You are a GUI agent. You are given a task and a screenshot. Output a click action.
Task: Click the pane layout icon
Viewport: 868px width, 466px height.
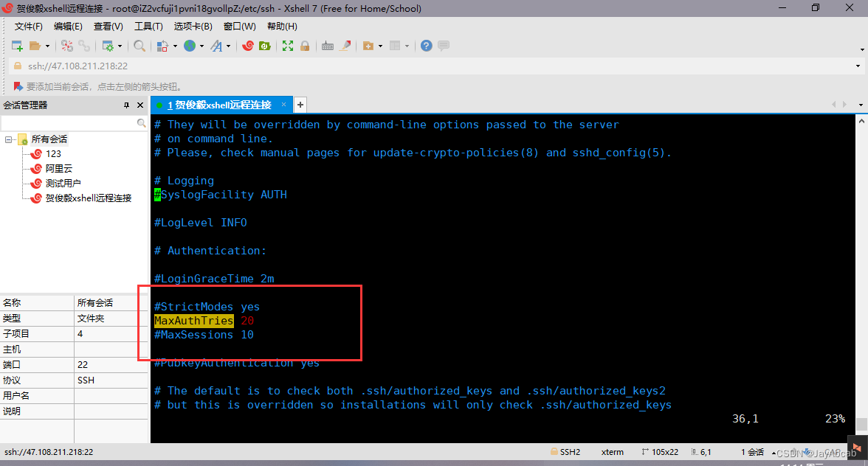point(395,46)
